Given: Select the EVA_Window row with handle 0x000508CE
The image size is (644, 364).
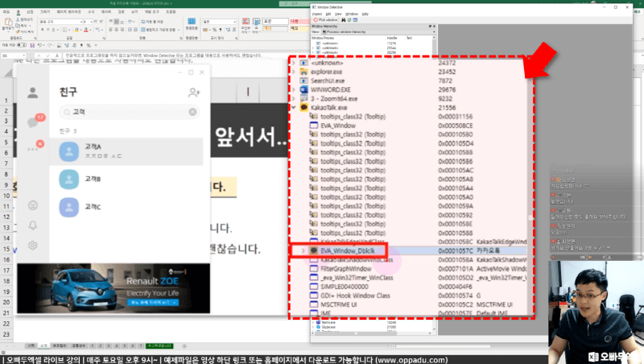Looking at the screenshot, I should click(409, 126).
